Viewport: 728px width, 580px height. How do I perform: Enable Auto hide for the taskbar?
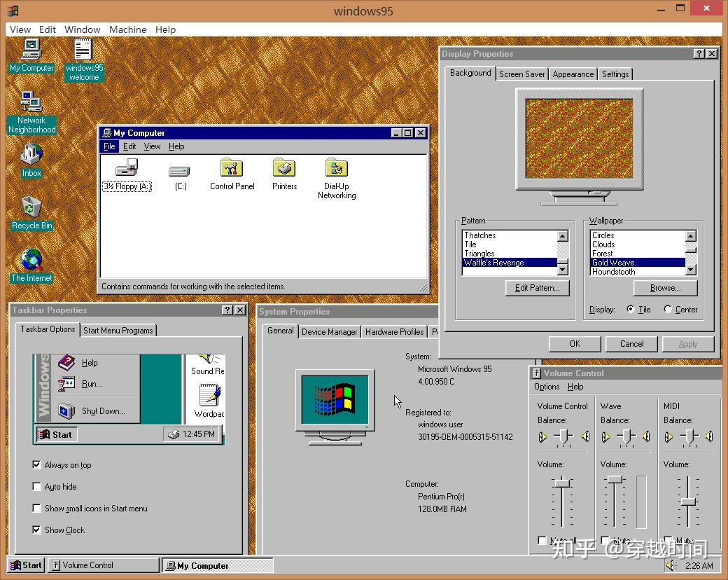[37, 486]
